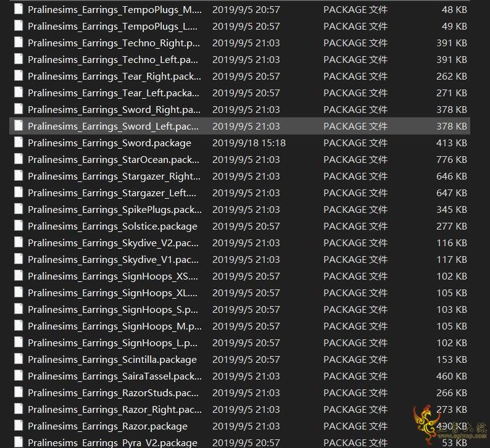This screenshot has width=490, height=448.
Task: Select file name Pralinesims_Earrings_Razor_Right
Action: point(115,410)
